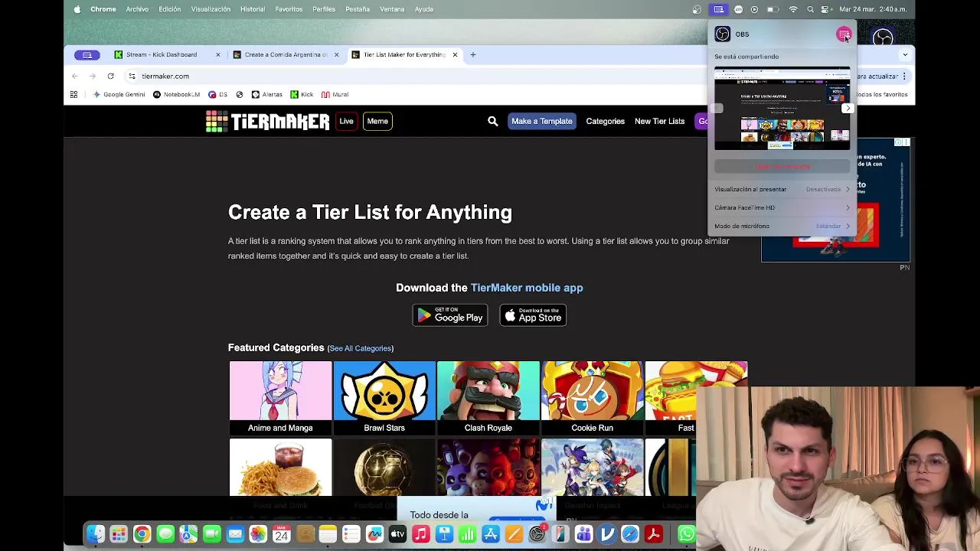Screen dimensions: 980x551
Task: Open the TierMaker mobile app link
Action: [x=527, y=288]
